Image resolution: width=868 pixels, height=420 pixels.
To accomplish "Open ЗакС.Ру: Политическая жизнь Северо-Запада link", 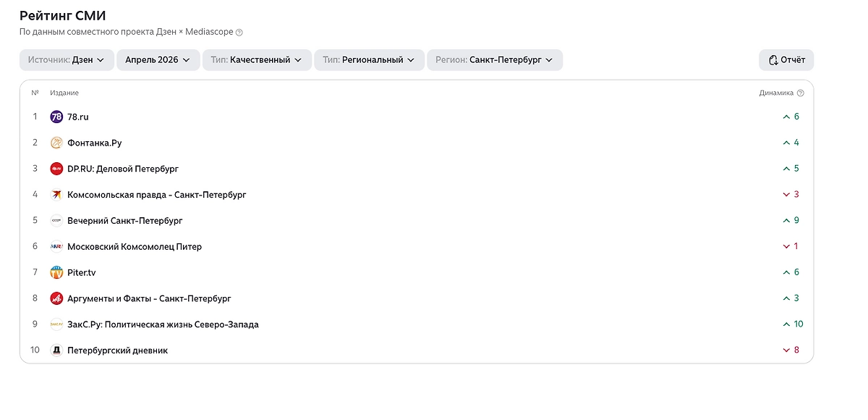I will pos(163,324).
